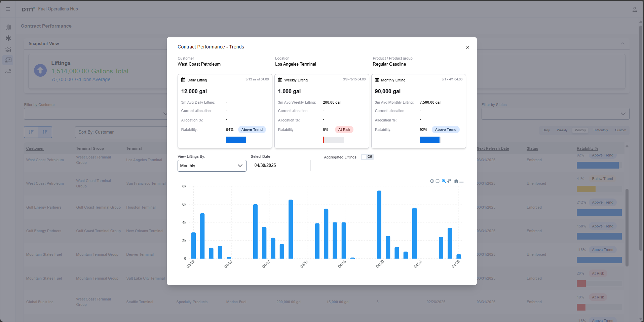Activate selection zoom magnifier tool

[x=444, y=181]
